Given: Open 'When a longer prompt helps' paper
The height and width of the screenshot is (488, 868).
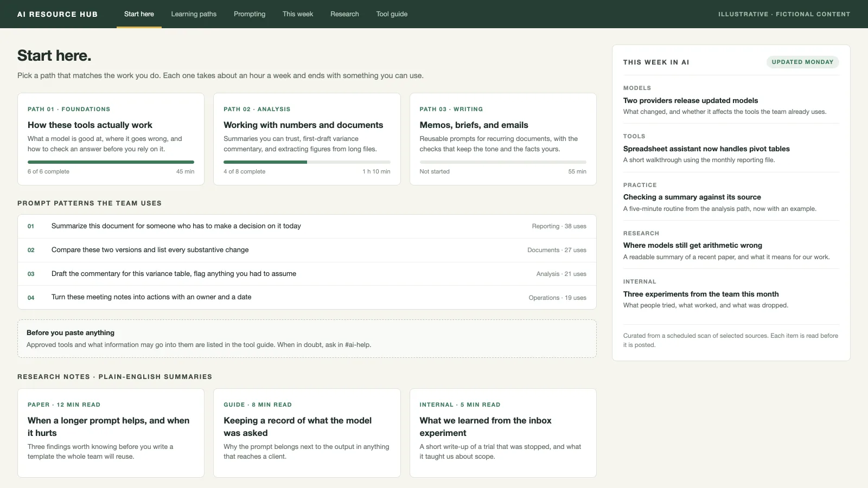Looking at the screenshot, I should point(111,433).
